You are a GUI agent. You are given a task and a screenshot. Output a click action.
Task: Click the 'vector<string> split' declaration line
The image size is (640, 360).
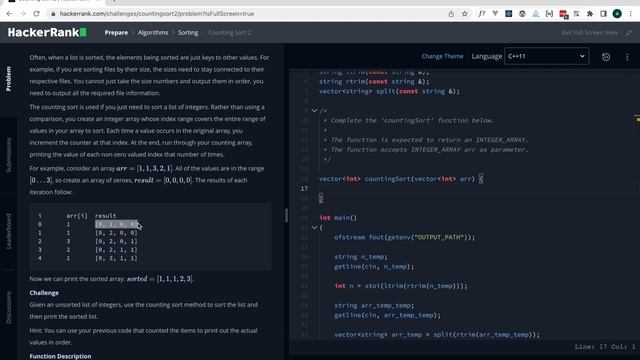(389, 91)
